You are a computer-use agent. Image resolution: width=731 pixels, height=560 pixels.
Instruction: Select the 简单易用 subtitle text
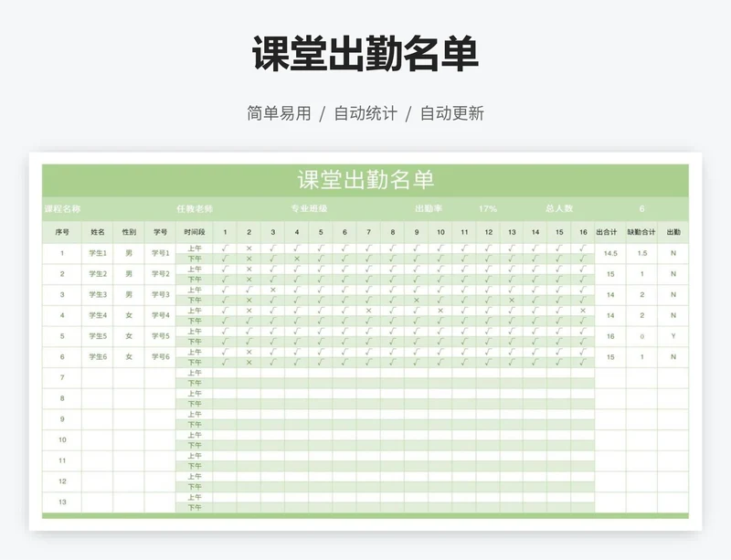[x=279, y=113]
